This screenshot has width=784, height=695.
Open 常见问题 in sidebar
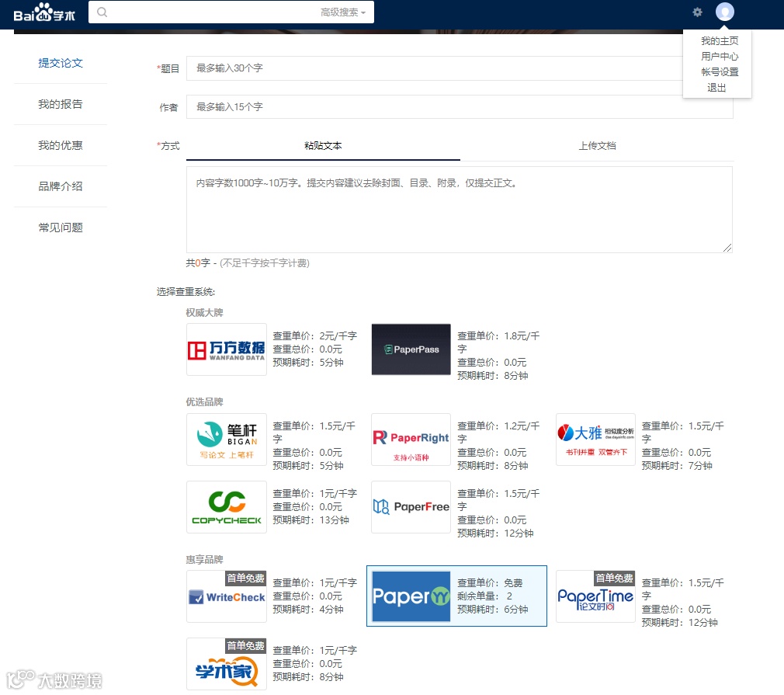click(61, 228)
